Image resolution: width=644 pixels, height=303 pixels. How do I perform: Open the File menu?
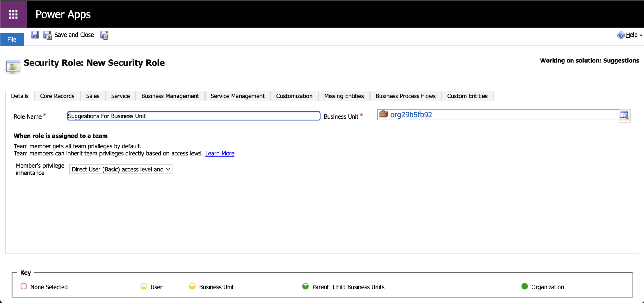[x=12, y=40]
